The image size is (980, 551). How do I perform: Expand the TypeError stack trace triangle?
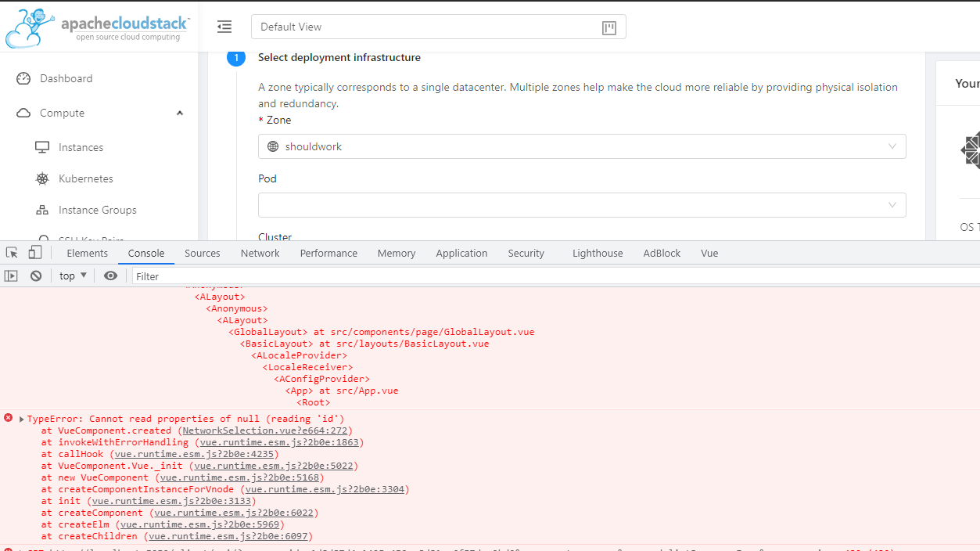pyautogui.click(x=22, y=419)
